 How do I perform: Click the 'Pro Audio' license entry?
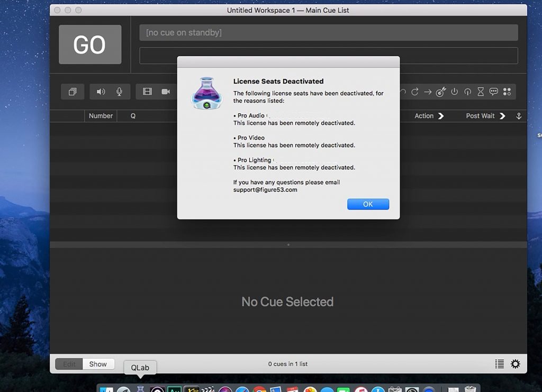[x=250, y=115]
